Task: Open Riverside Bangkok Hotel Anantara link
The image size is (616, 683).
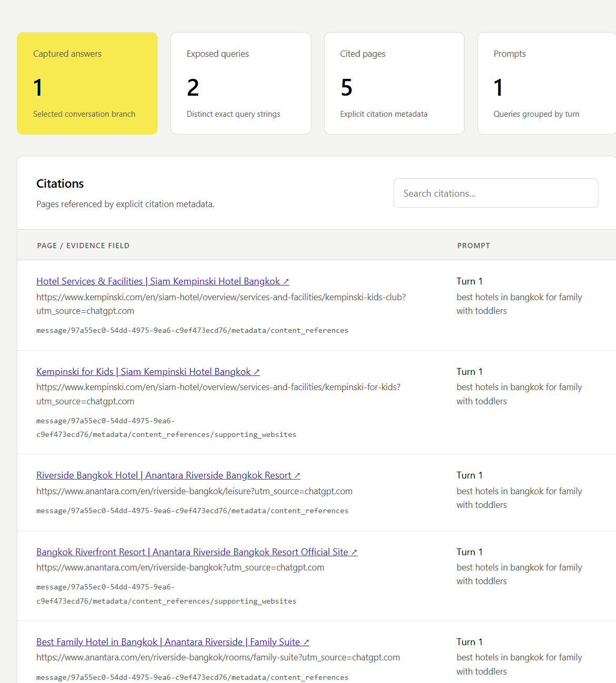Action: click(168, 475)
